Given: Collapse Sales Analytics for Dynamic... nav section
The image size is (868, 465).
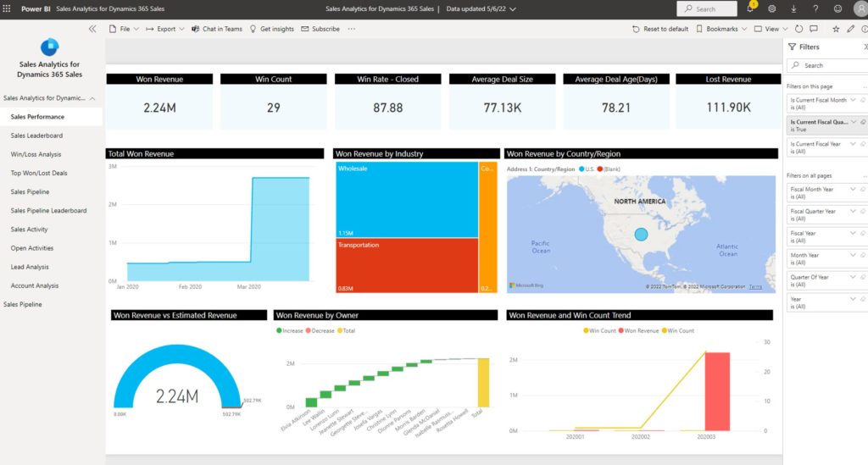Looking at the screenshot, I should (92, 98).
